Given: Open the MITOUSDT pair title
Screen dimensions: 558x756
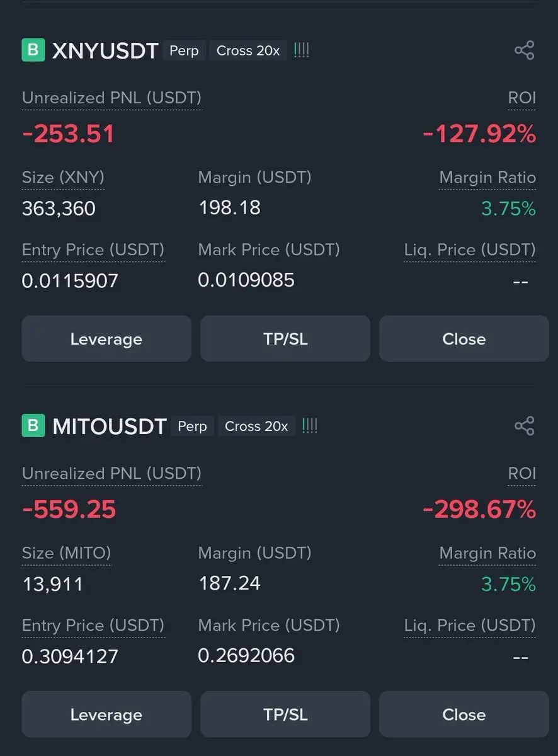Looking at the screenshot, I should tap(109, 427).
